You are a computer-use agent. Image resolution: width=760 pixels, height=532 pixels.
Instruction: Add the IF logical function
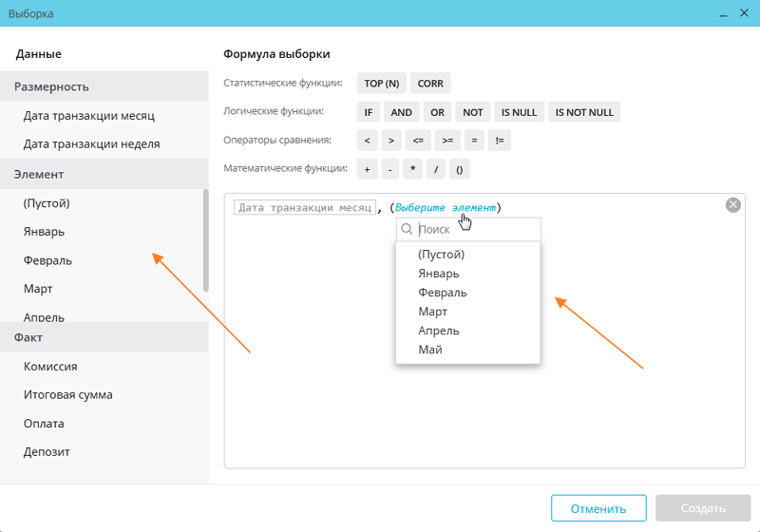369,112
